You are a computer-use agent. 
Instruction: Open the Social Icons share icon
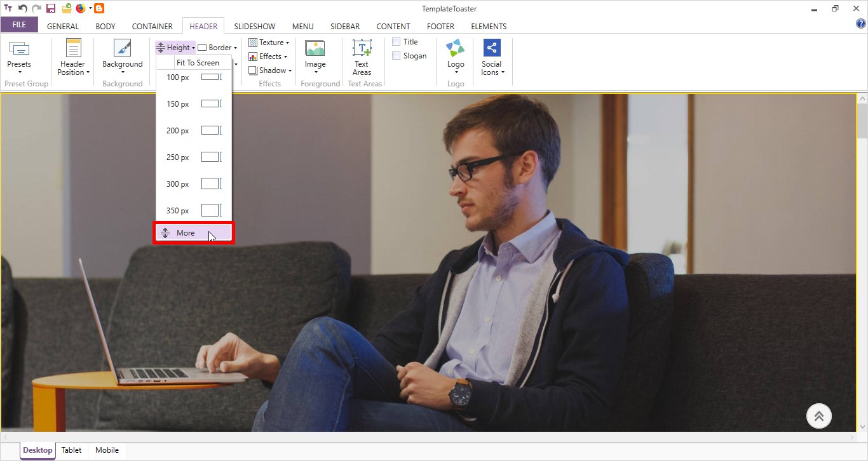pos(492,48)
